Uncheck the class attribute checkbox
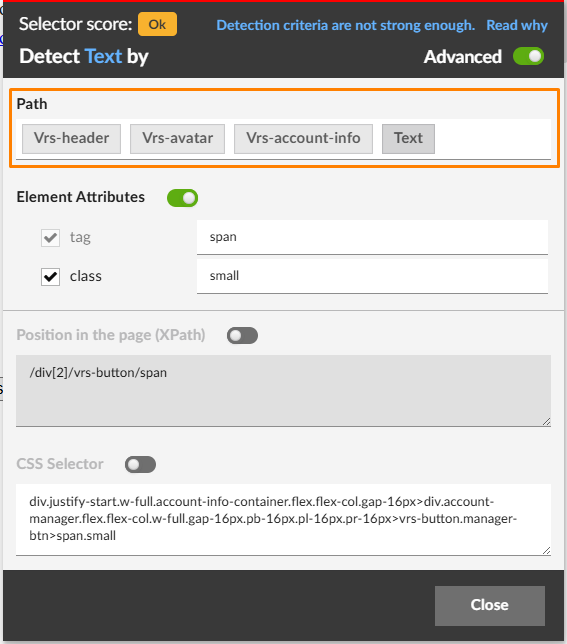The image size is (567, 644). 51,276
